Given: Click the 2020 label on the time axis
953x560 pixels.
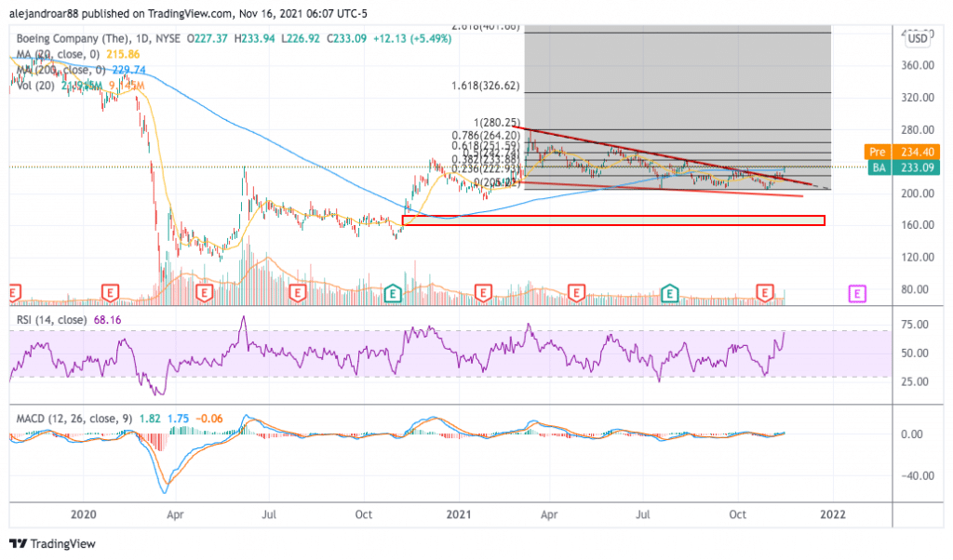Looking at the screenshot, I should click(83, 514).
